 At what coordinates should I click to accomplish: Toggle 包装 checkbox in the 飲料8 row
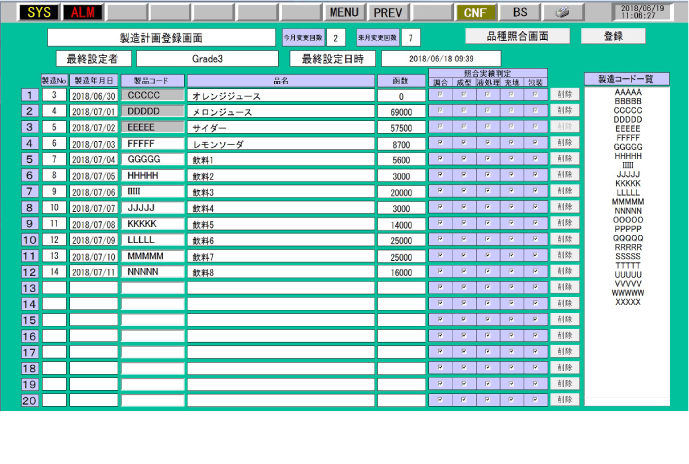[x=535, y=271]
